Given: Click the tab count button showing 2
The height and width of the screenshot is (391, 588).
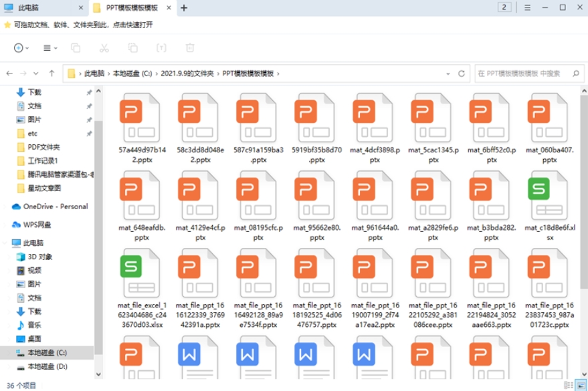Looking at the screenshot, I should click(504, 7).
